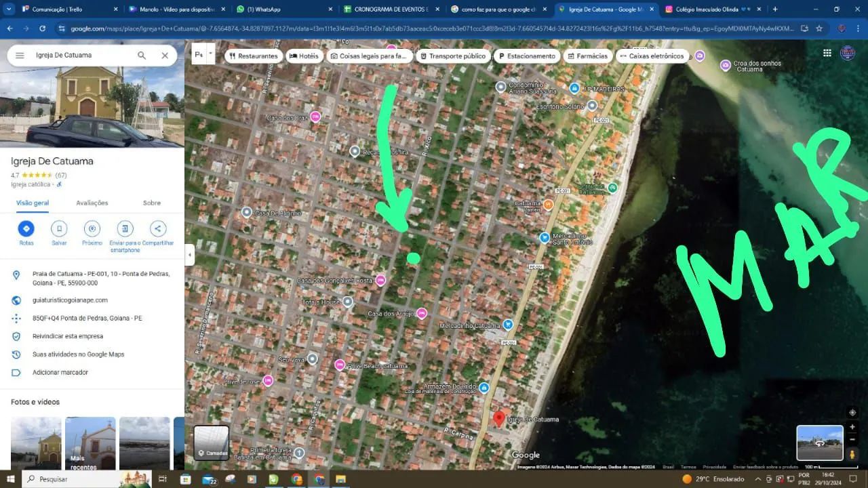
Task: Click the Praia de Catuama address row
Action: pos(92,278)
